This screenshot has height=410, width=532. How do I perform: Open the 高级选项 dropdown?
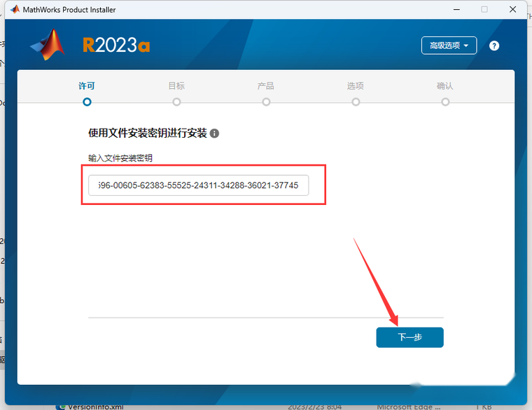point(449,45)
